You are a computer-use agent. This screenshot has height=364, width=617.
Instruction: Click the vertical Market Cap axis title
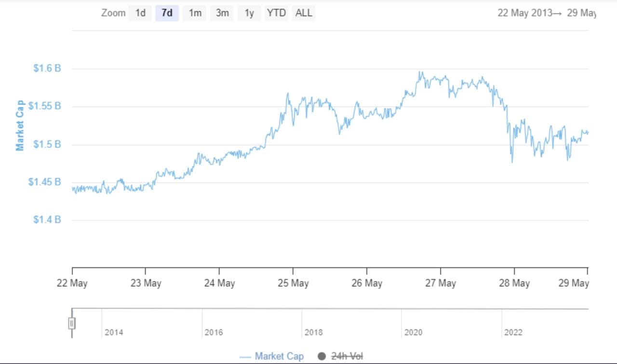tap(20, 125)
